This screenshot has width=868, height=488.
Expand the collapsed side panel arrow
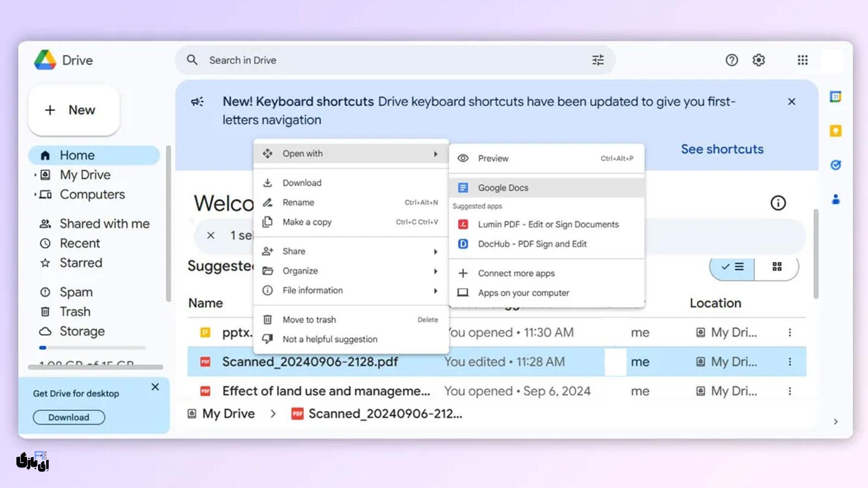click(836, 421)
